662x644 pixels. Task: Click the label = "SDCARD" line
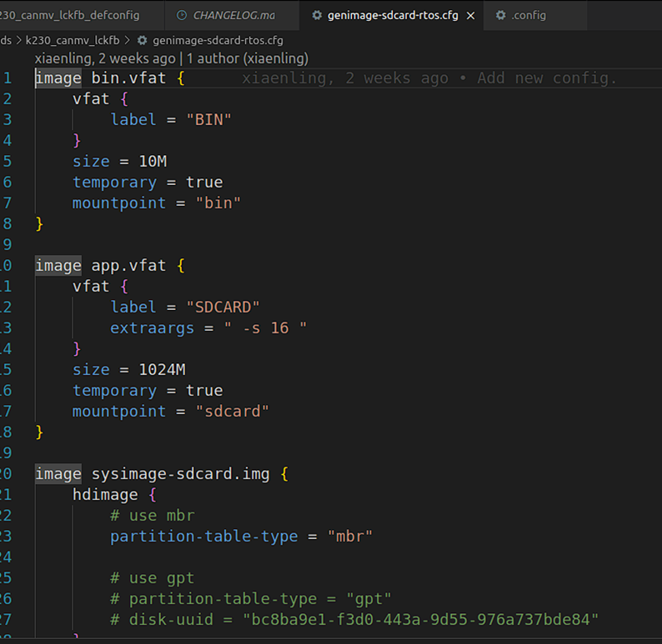click(x=185, y=307)
